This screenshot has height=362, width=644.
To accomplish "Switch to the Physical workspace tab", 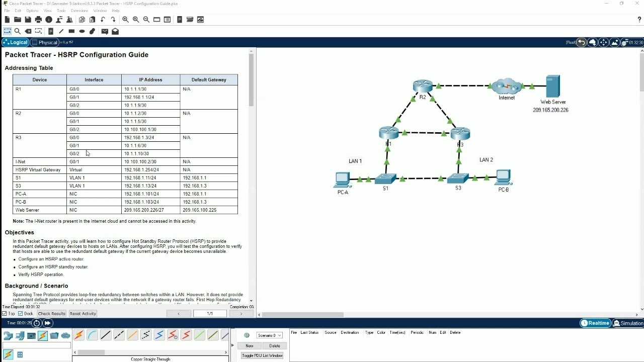I will (44, 43).
